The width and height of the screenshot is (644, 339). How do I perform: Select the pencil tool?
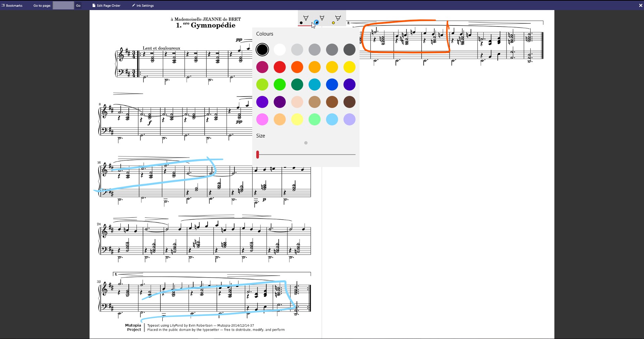[322, 18]
